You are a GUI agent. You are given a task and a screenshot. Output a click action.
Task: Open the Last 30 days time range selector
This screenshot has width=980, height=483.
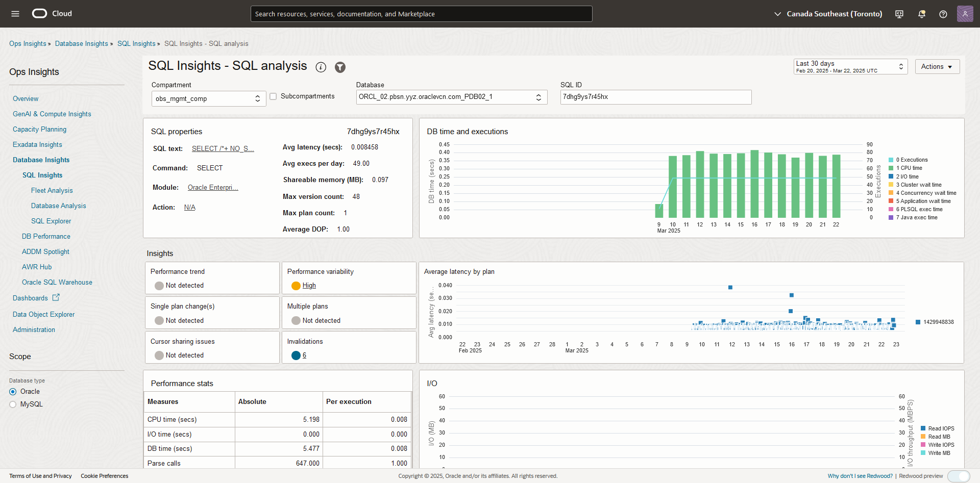pyautogui.click(x=850, y=66)
